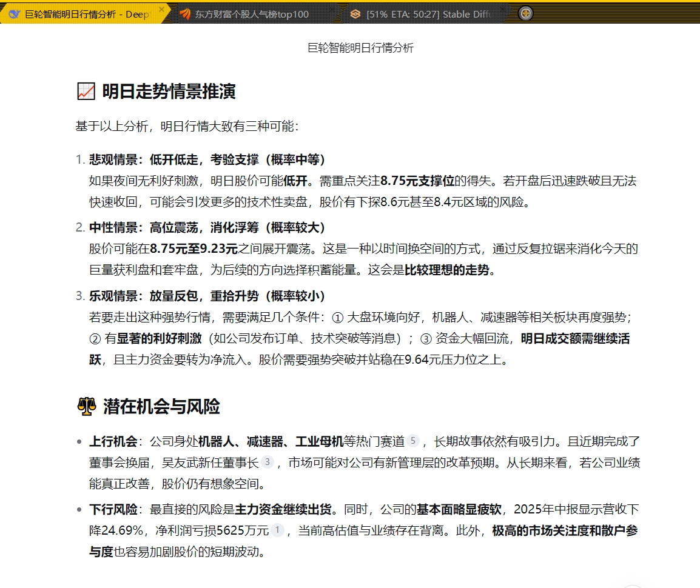Click the 东方财富 favicon on second tab
Screen dimensions: 700x588
(185, 15)
